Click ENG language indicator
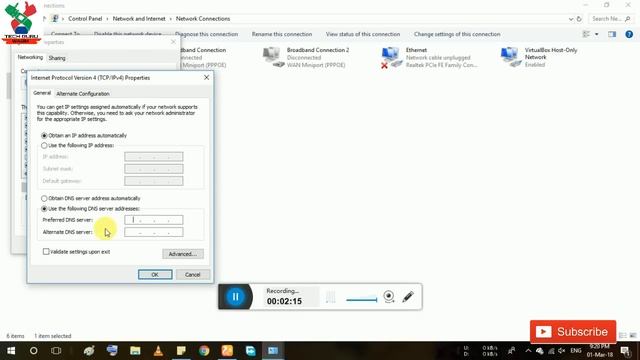Screen dimensions: 640x360 tap(576, 351)
